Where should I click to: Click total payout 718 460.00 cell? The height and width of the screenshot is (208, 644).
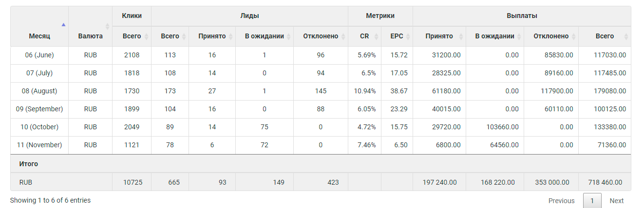pos(605,183)
